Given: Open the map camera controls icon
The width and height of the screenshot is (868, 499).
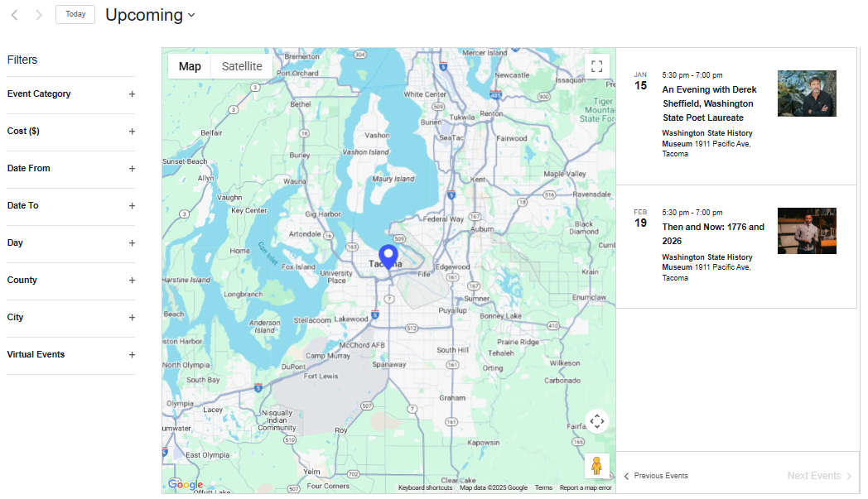Looking at the screenshot, I should 597,421.
